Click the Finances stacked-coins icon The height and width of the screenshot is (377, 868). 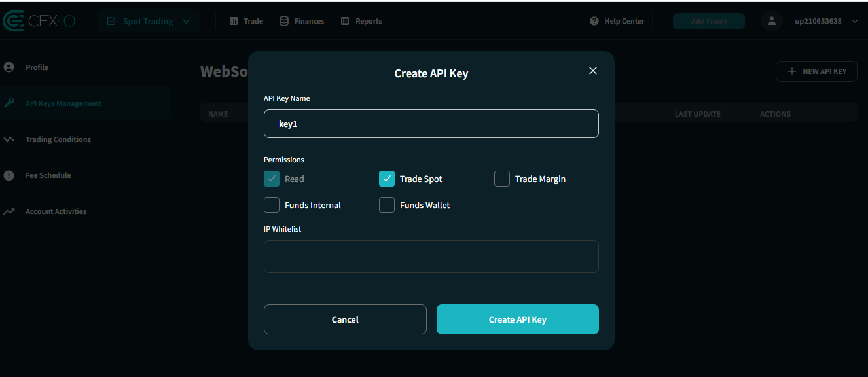click(283, 20)
